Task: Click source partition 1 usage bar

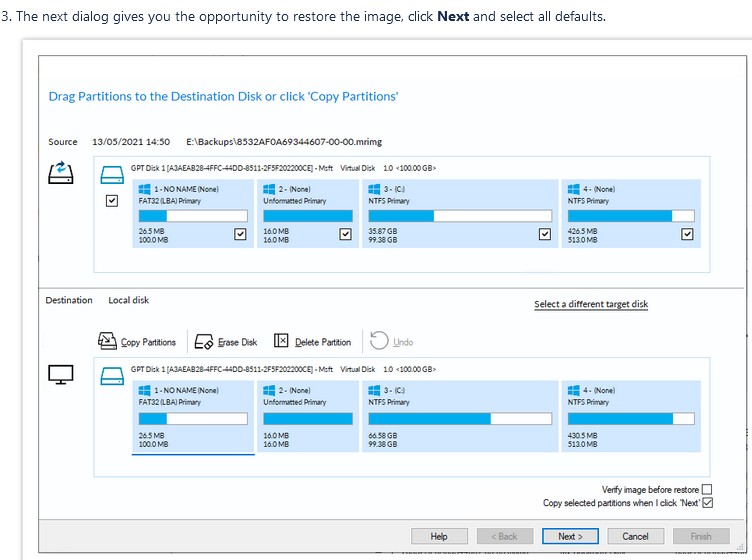Action: [193, 216]
